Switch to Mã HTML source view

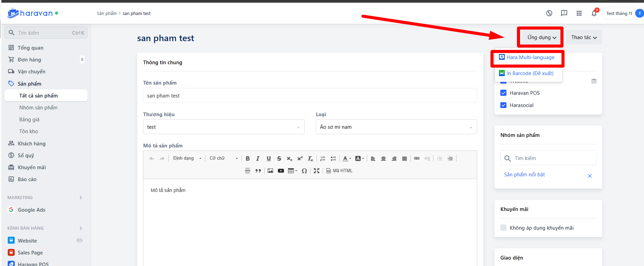339,171
